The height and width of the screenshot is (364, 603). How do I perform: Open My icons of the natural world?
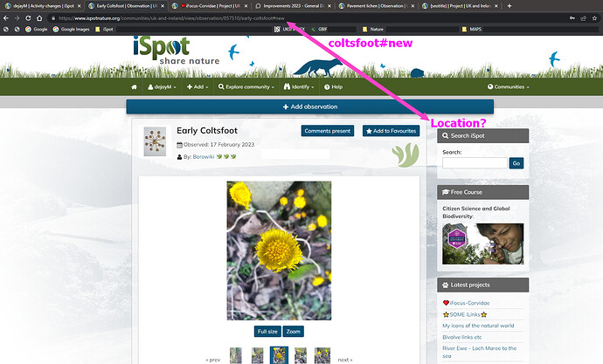478,326
